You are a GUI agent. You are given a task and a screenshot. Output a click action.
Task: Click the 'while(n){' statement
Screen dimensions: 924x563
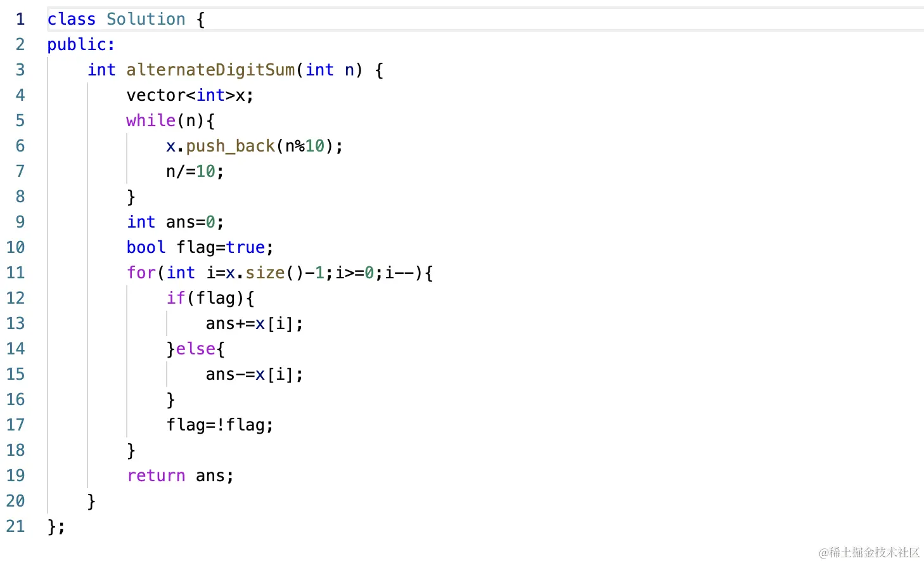click(x=170, y=120)
